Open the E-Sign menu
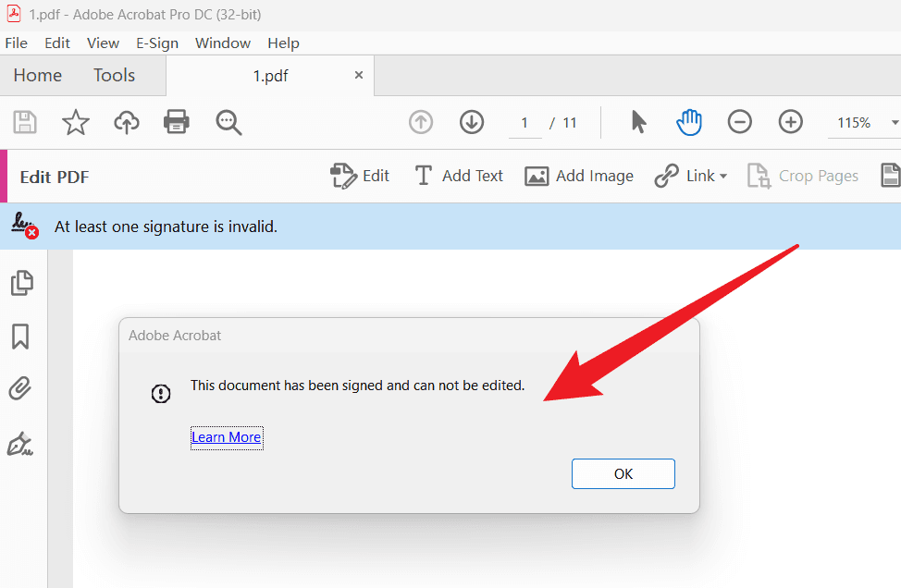 coord(157,43)
